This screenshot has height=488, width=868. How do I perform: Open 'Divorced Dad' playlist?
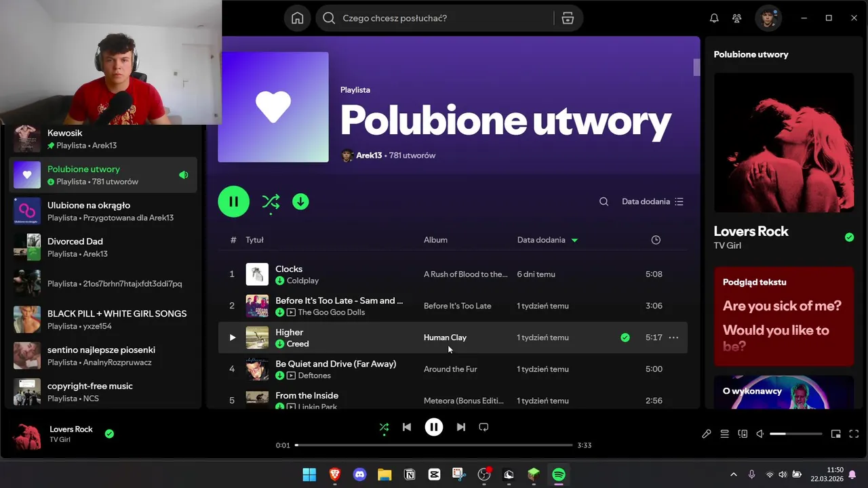(x=103, y=247)
